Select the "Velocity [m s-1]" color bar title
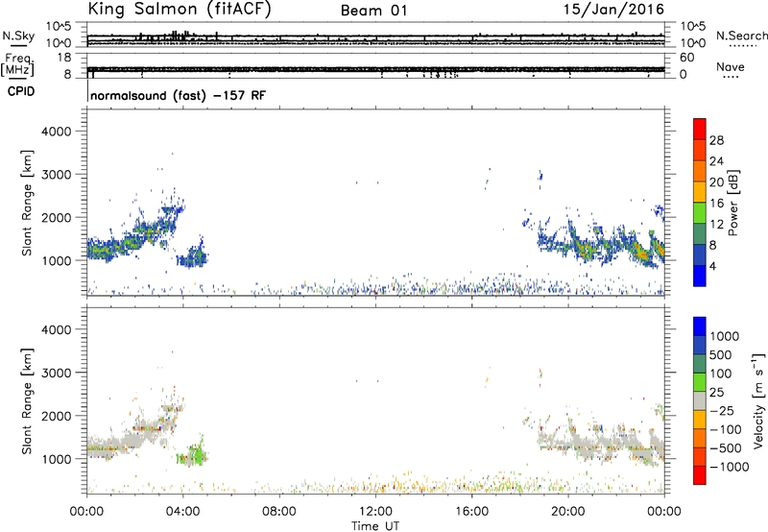 coord(758,400)
